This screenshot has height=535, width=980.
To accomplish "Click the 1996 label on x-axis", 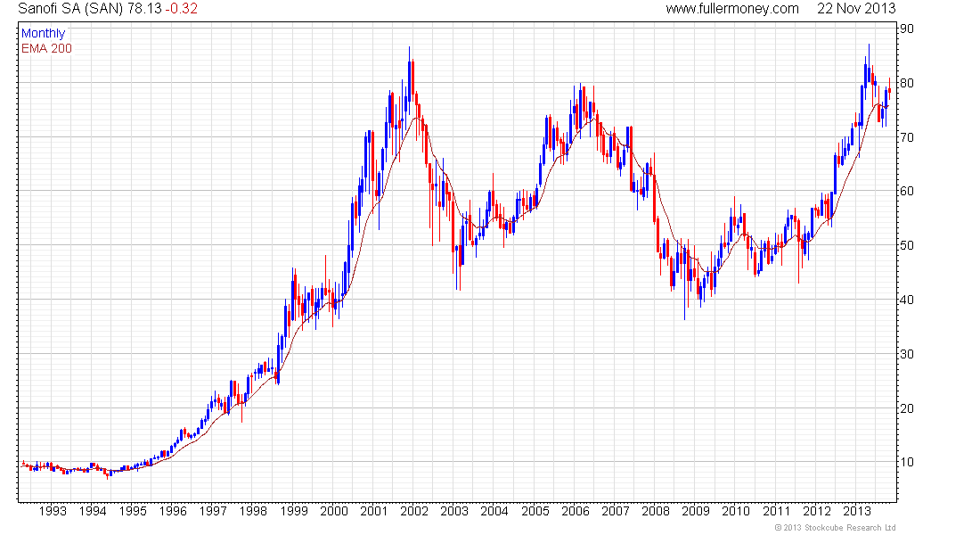I will 173,511.
